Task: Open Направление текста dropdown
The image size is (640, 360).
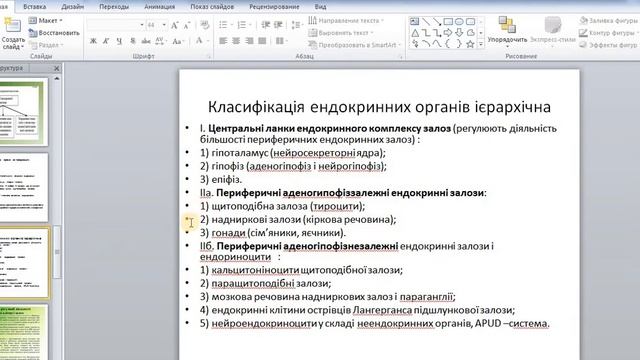Action: coord(346,20)
